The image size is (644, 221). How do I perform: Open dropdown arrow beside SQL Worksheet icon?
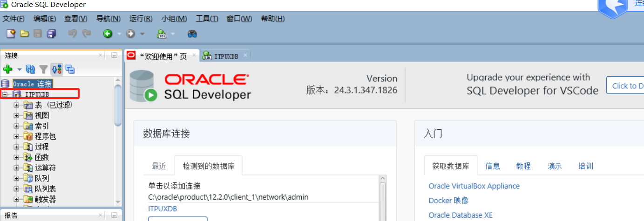point(173,34)
